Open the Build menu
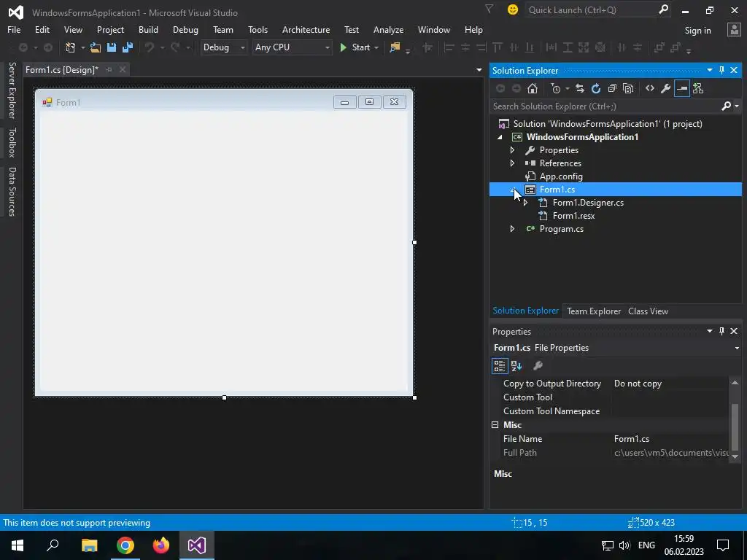 point(148,30)
